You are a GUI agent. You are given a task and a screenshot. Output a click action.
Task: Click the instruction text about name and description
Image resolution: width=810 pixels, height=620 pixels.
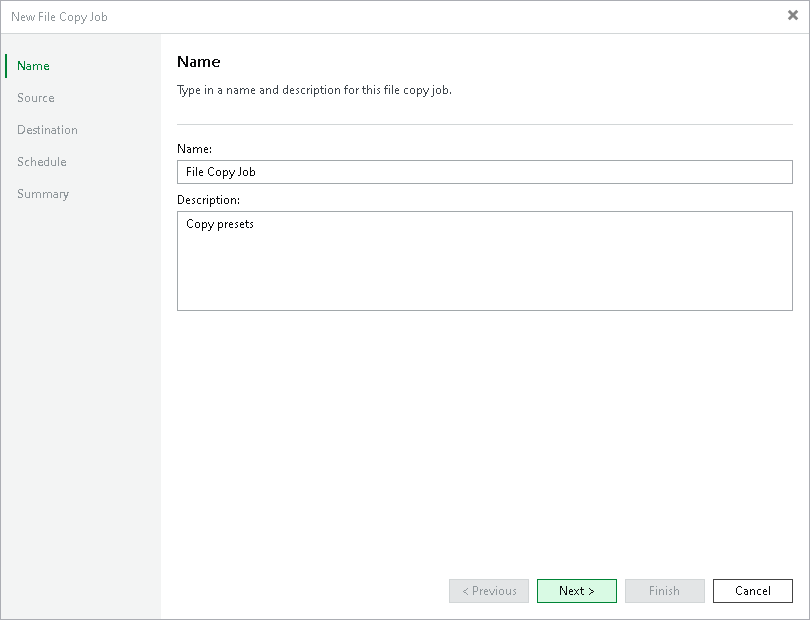pos(314,90)
